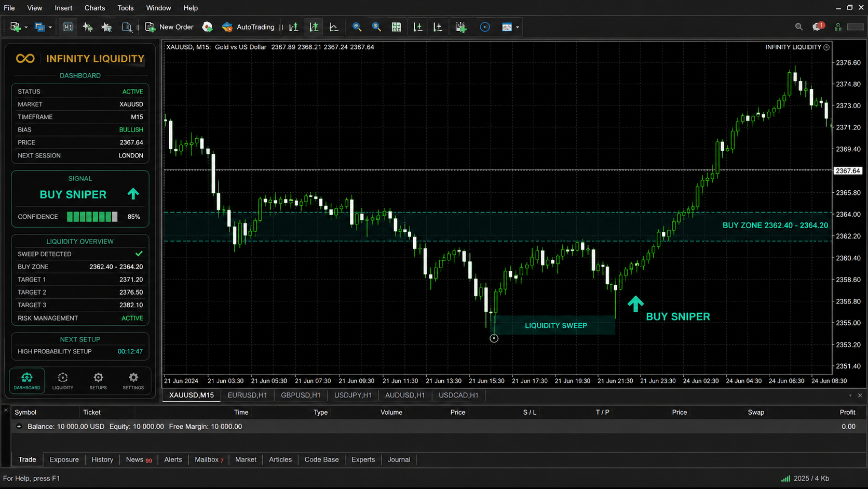Screen dimensions: 868x489
Task: Switch to the AUDUSD,H1 chart tab
Action: tap(405, 395)
